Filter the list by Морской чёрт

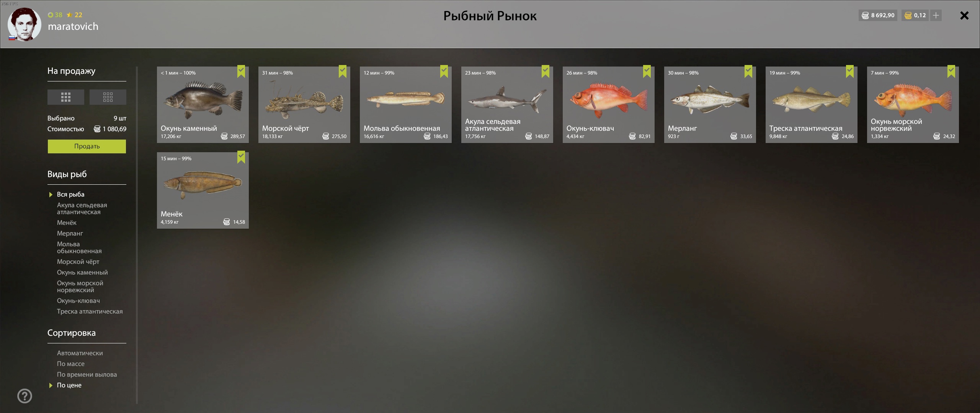pos(78,262)
